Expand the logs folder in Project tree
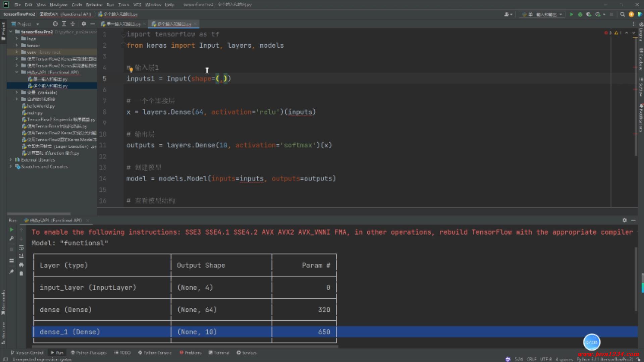Viewport: 644px width, 362px height. 16,39
